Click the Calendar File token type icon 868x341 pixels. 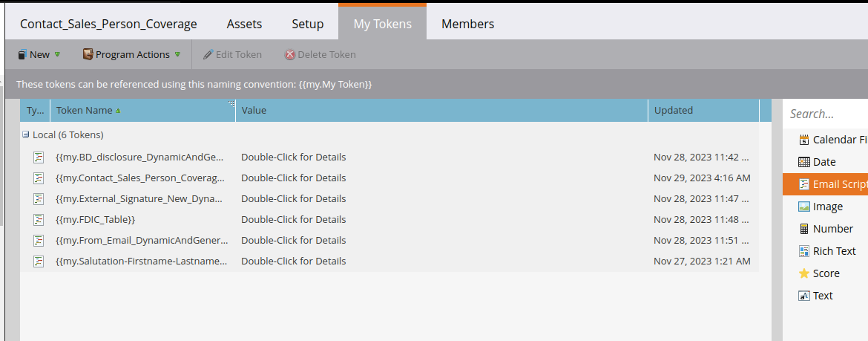[803, 140]
